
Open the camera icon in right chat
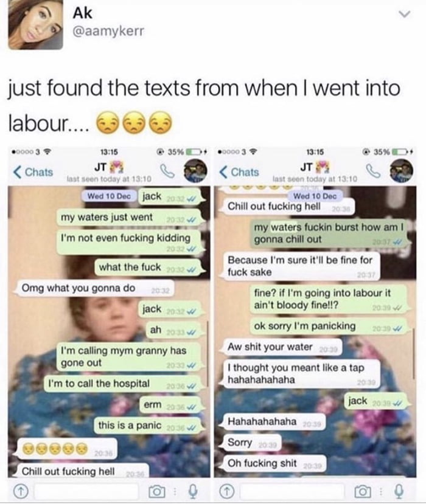(363, 491)
